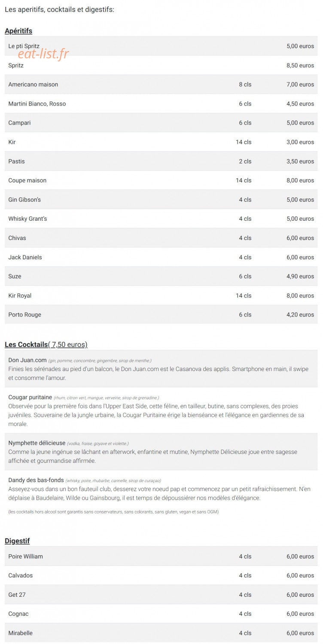Screen dimensions: 323x644
Task: Select the Dandy des bas-fonds cocktail
Action: [x=36, y=480]
